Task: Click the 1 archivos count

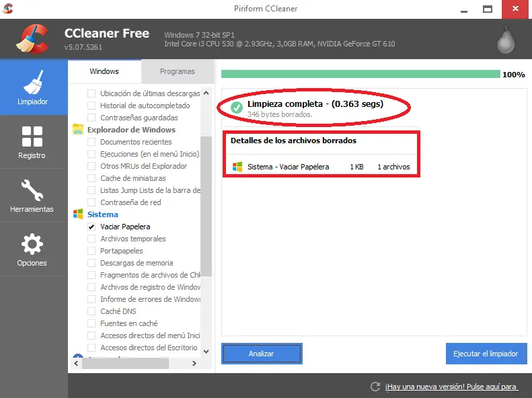Action: pos(393,167)
